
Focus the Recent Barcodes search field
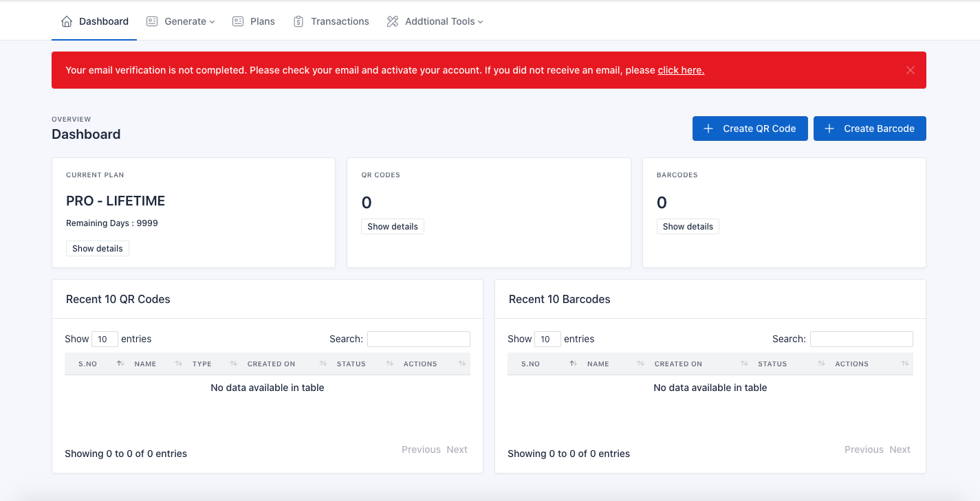tap(861, 339)
